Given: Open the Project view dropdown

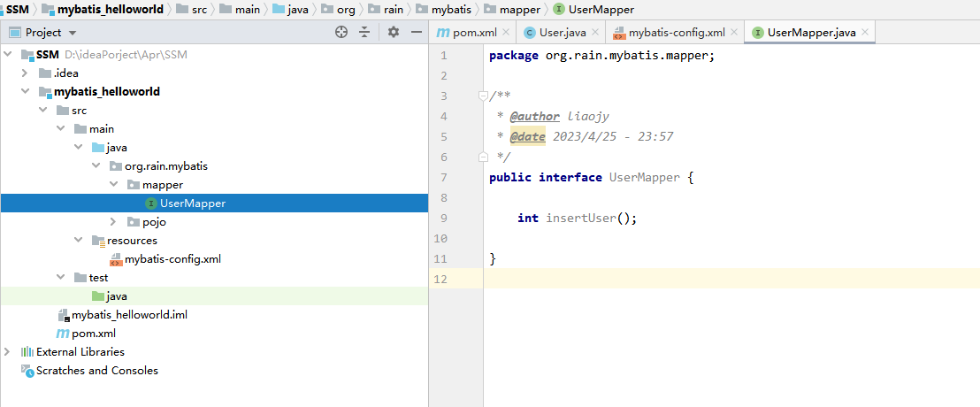Looking at the screenshot, I should click(72, 33).
